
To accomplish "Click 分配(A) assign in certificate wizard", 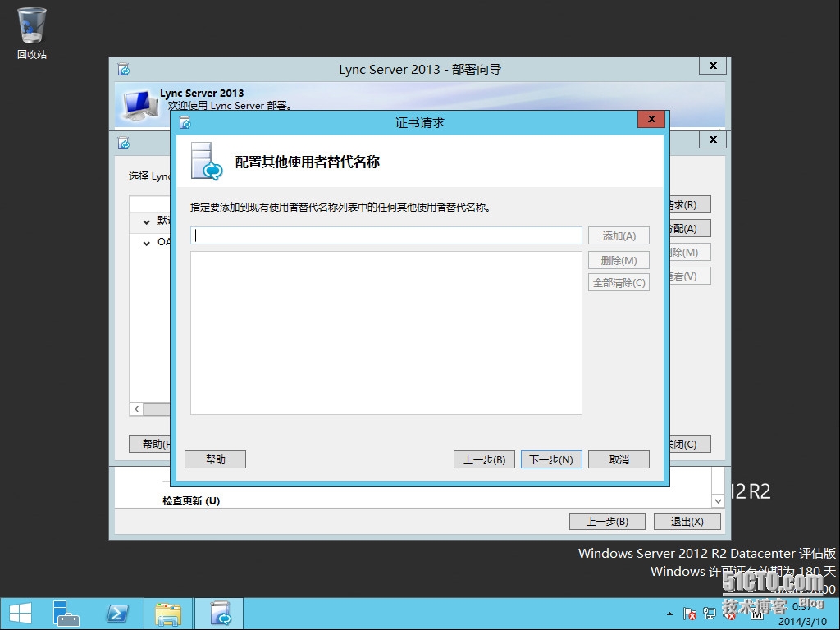I will point(689,228).
